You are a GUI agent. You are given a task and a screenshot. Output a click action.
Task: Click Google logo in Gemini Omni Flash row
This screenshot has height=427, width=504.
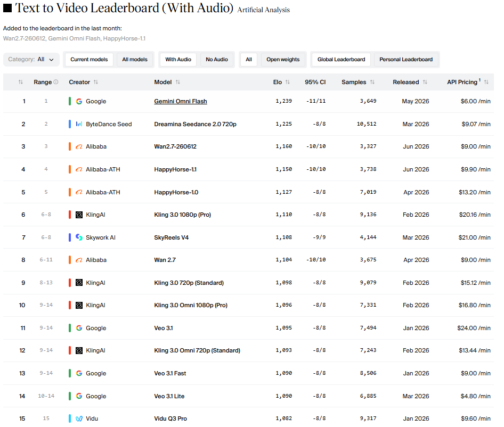[x=79, y=102]
